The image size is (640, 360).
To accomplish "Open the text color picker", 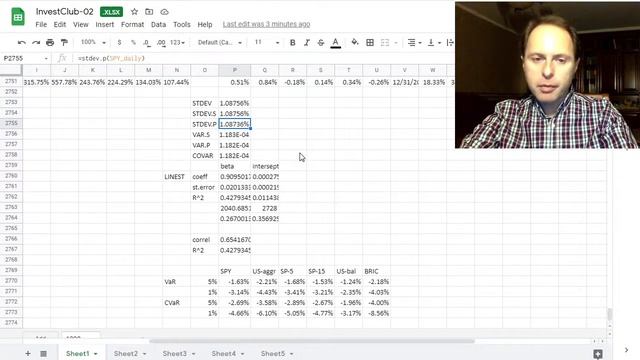I will [336, 42].
